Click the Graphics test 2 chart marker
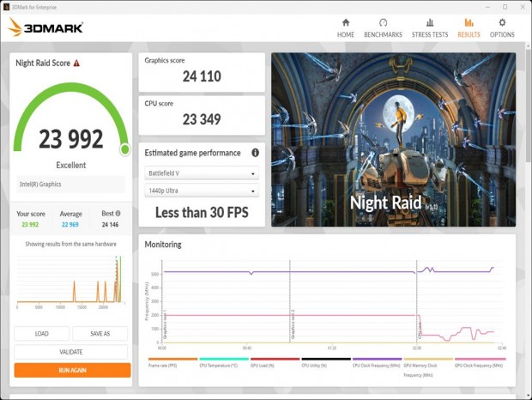This screenshot has width=532, height=400. [293, 324]
